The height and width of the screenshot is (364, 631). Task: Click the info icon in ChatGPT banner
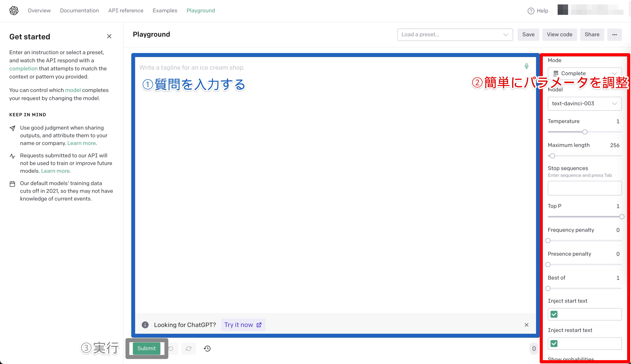point(145,325)
